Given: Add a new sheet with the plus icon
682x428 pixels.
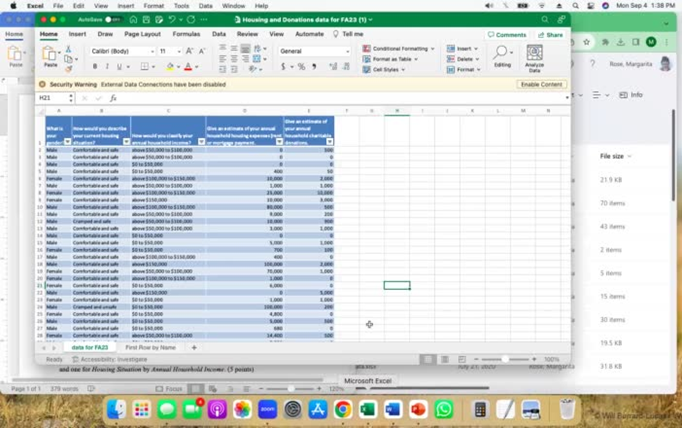Looking at the screenshot, I should [x=194, y=347].
